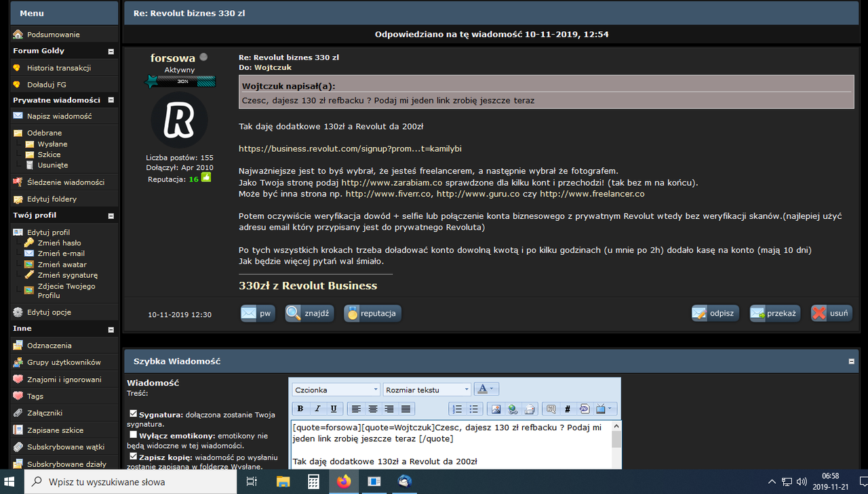The width and height of the screenshot is (868, 494).
Task: Toggle bold formatting in message editor
Action: (x=300, y=409)
